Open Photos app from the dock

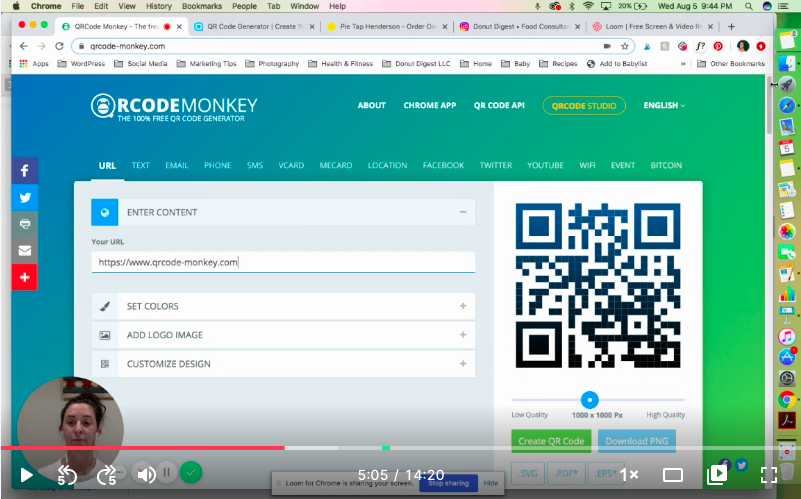click(787, 231)
